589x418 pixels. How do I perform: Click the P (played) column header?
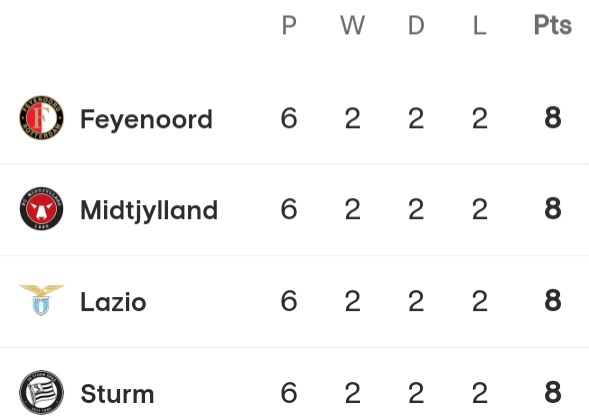(289, 25)
